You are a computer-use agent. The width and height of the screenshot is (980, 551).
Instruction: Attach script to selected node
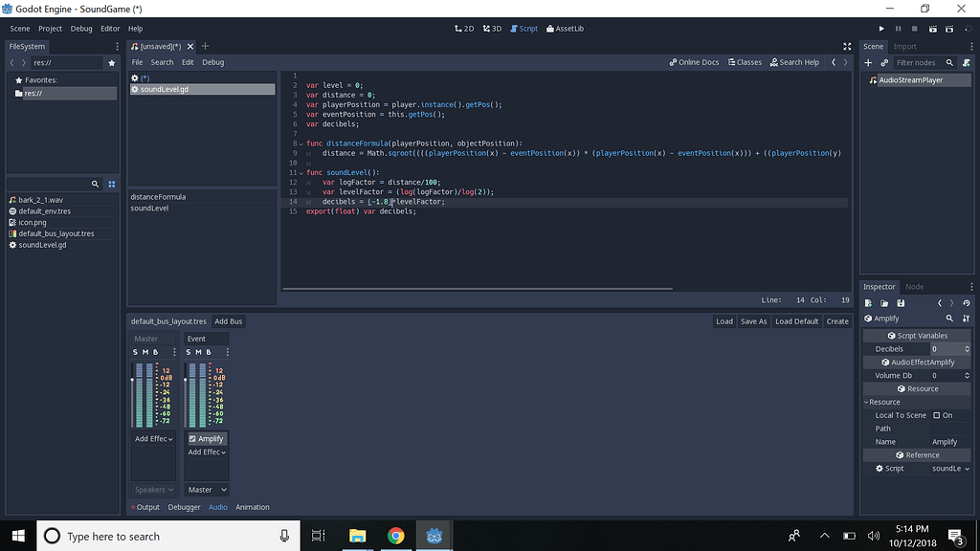967,62
